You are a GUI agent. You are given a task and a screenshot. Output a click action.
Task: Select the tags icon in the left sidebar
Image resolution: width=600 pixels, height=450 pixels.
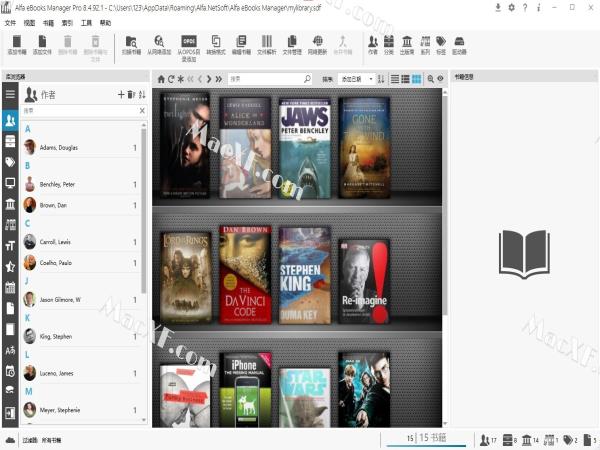[10, 162]
